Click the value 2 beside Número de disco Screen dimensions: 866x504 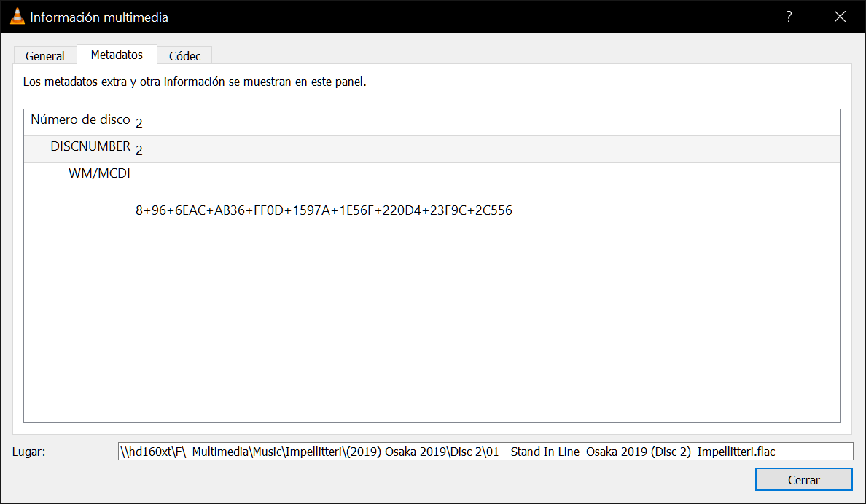pos(139,124)
